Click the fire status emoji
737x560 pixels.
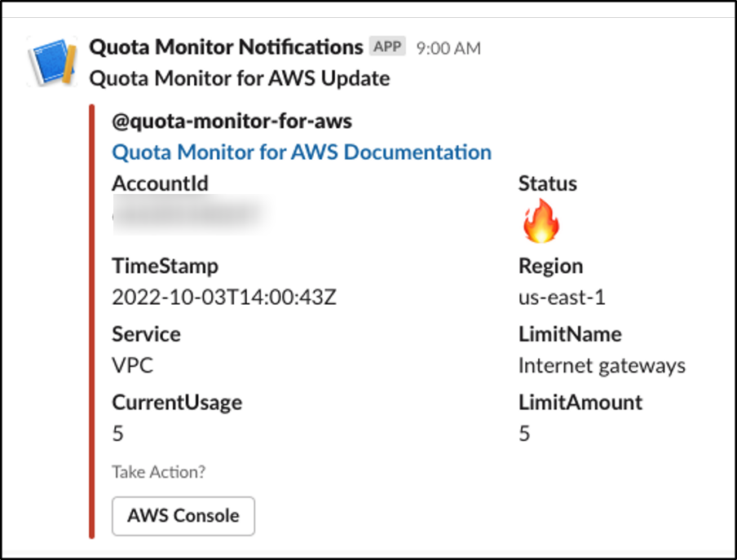[541, 220]
